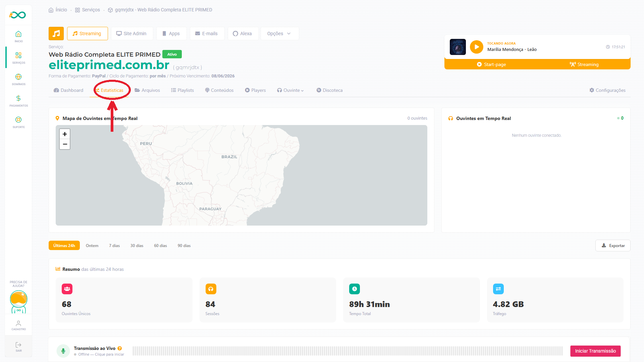
Task: Expand the Opções dropdown
Action: [279, 34]
